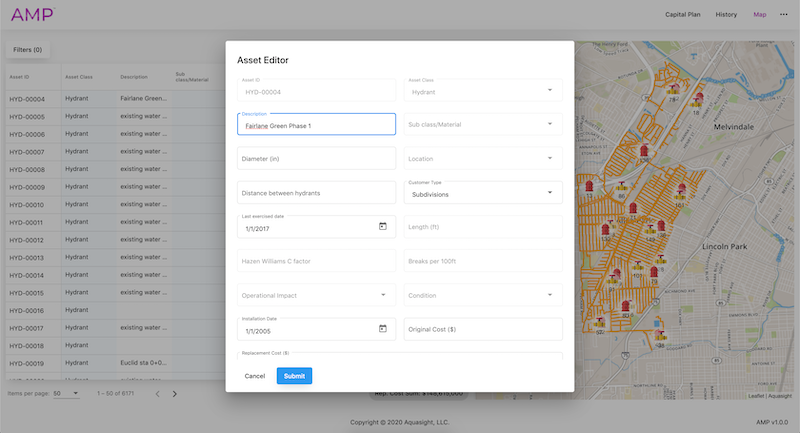This screenshot has width=800, height=433.
Task: Click the Filters (0) button
Action: tap(27, 49)
